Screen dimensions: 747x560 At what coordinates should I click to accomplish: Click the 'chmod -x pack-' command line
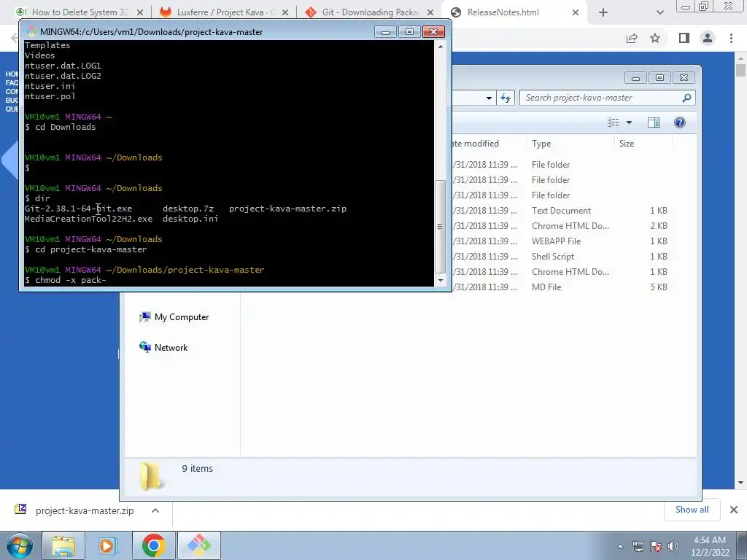coord(65,280)
